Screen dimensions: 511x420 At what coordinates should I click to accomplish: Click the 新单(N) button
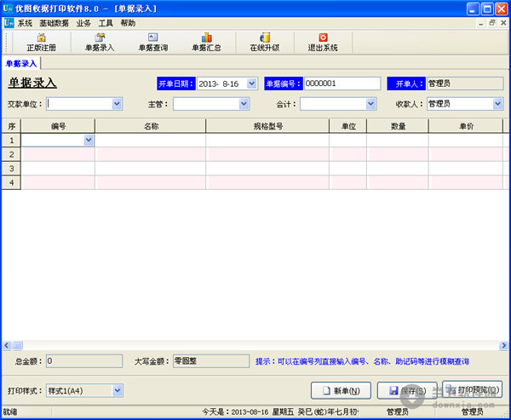[x=341, y=391]
